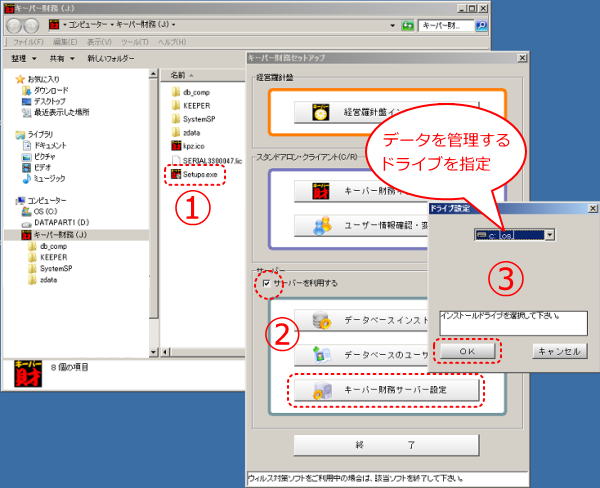The image size is (600, 488).
Task: Open the 表示(V) menu
Action: pyautogui.click(x=99, y=42)
